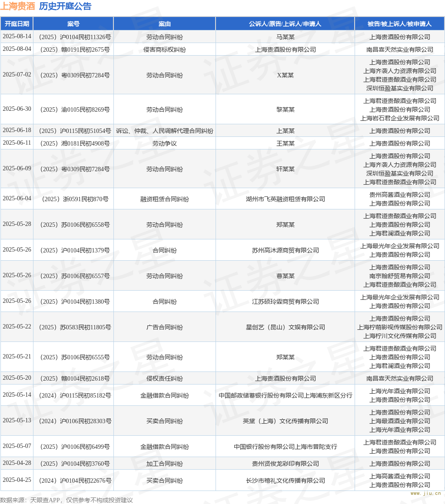Click defendant 南京翰舒贸易有限公司

[x=400, y=276]
